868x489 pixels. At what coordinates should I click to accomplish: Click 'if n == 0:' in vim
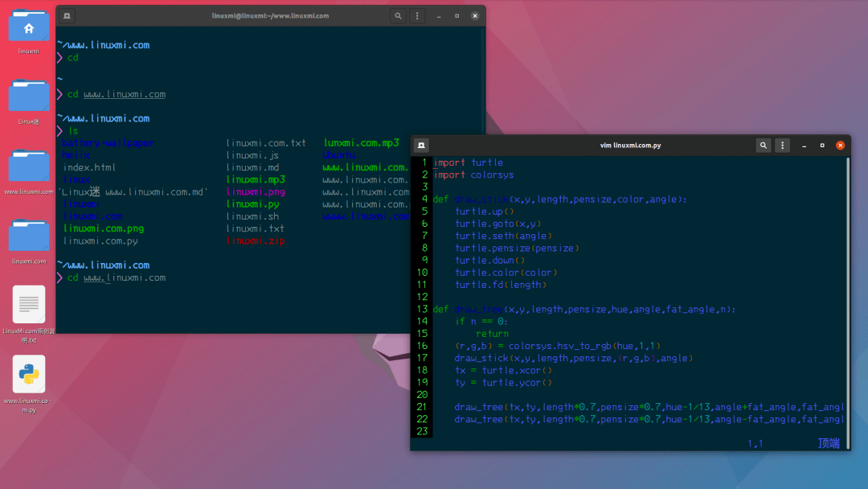click(481, 321)
